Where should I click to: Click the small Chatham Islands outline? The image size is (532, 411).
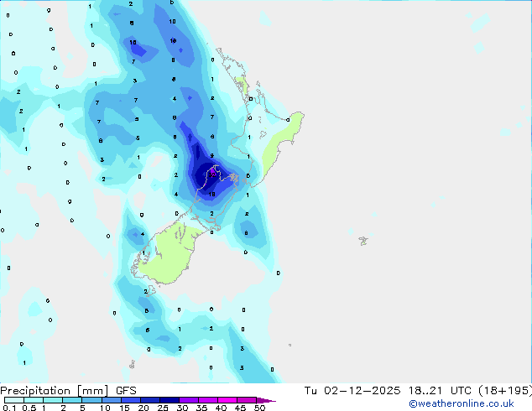(x=363, y=241)
